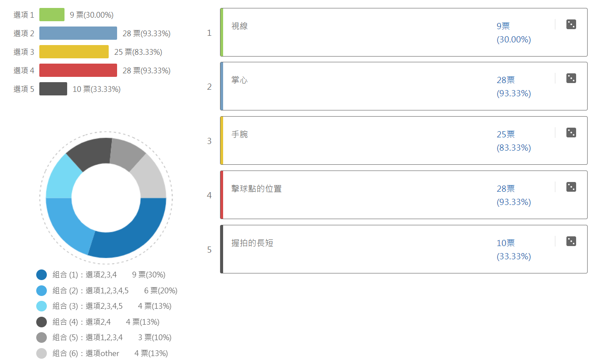Click the 組合 (3) legend dot

42,306
